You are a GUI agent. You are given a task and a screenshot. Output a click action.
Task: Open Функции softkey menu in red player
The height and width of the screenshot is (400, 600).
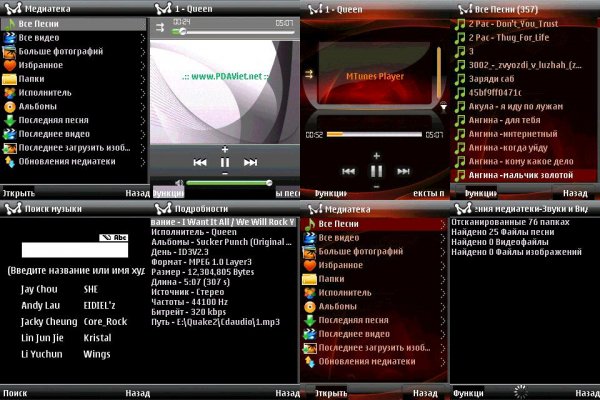(331, 193)
